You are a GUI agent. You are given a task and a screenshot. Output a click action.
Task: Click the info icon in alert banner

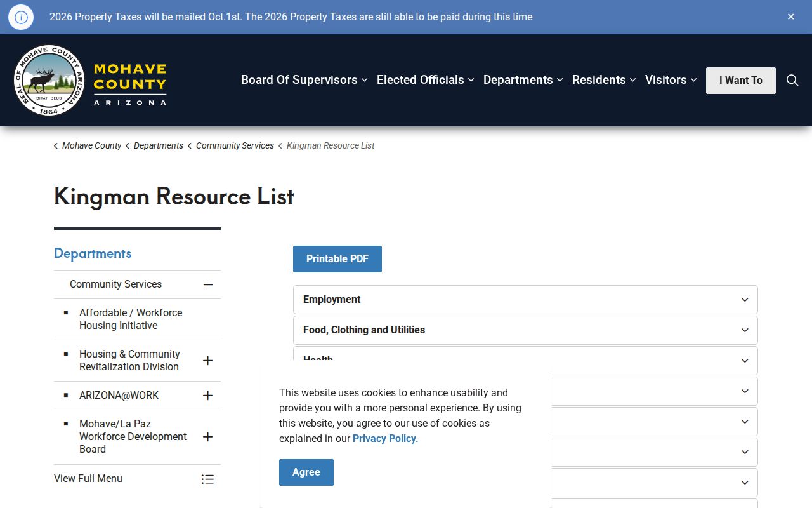pos(21,17)
